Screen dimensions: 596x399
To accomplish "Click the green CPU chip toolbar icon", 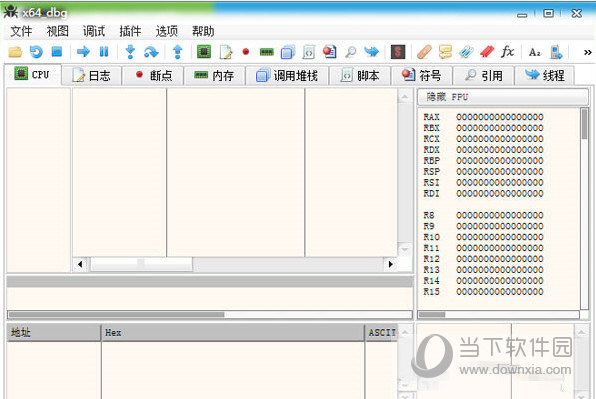I will (x=204, y=52).
